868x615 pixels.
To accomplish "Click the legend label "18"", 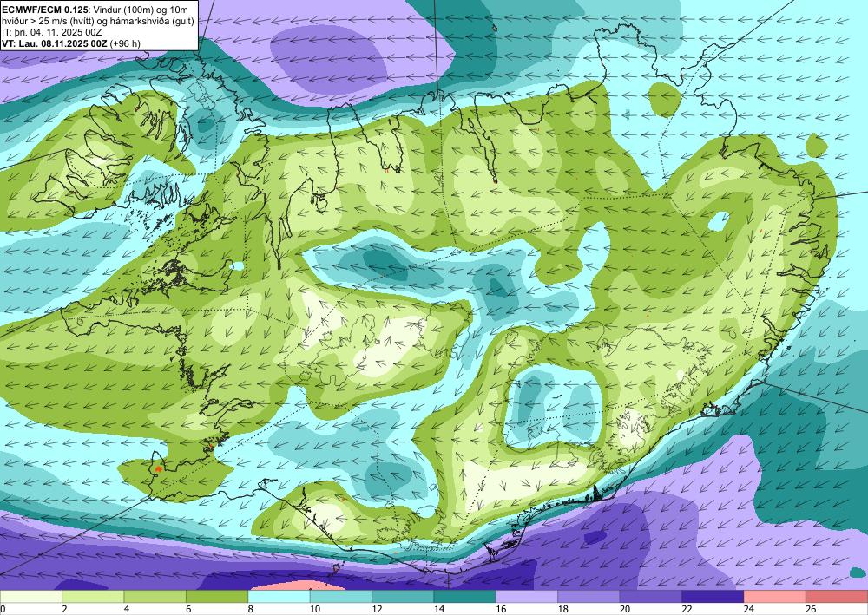I will click(563, 609).
